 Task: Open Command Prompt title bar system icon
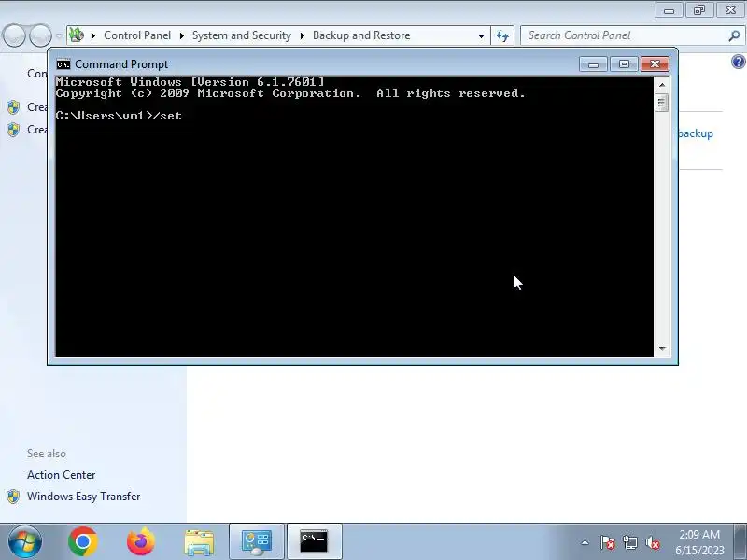tap(63, 64)
